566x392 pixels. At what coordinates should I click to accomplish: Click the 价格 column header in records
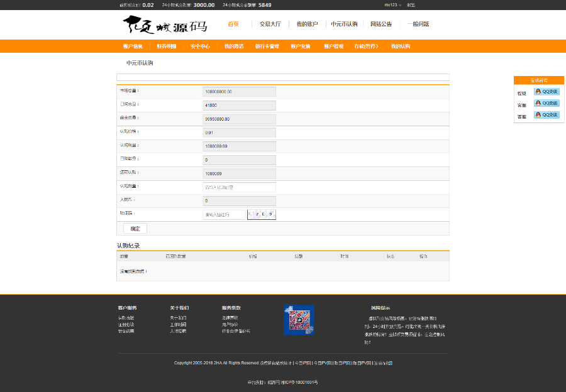(253, 256)
